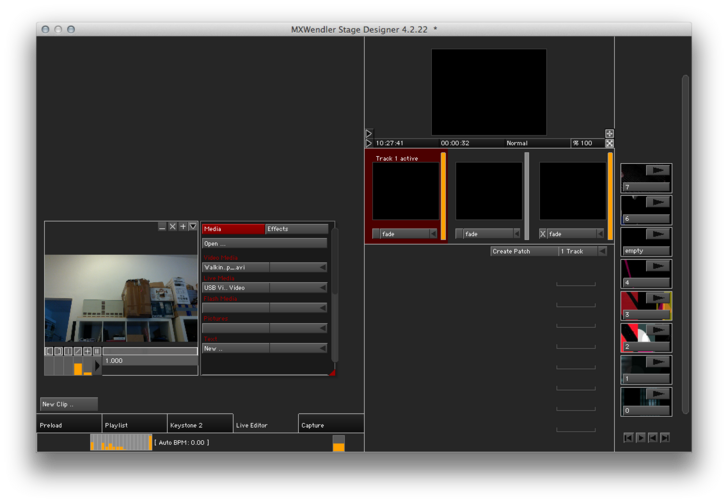Select the Walkin..p_.avi video media entry
The image size is (728, 503).
tap(235, 268)
